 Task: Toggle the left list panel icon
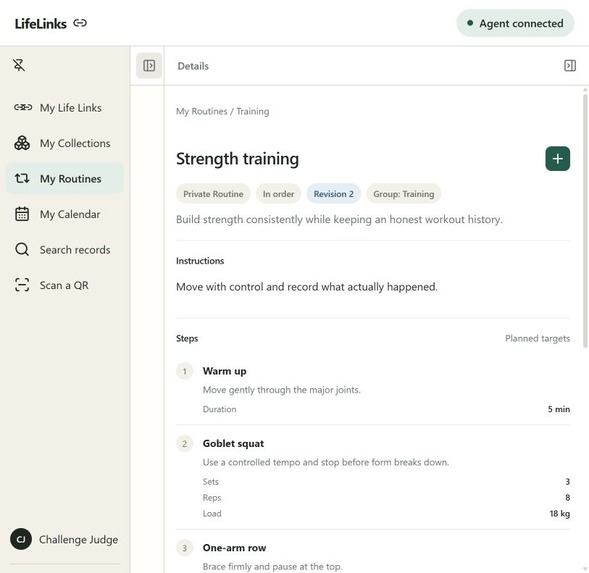click(149, 66)
